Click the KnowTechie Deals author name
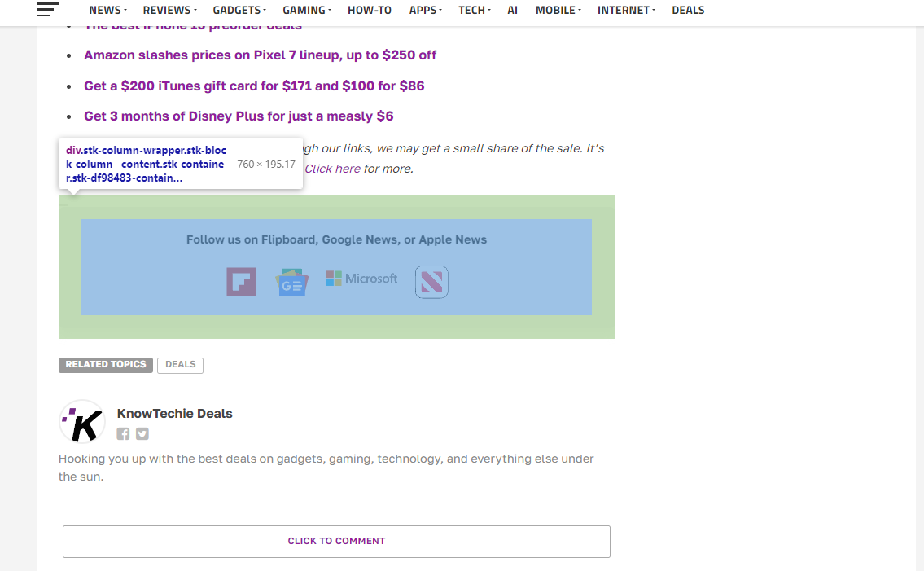Viewport: 924px width, 571px height. [x=174, y=414]
